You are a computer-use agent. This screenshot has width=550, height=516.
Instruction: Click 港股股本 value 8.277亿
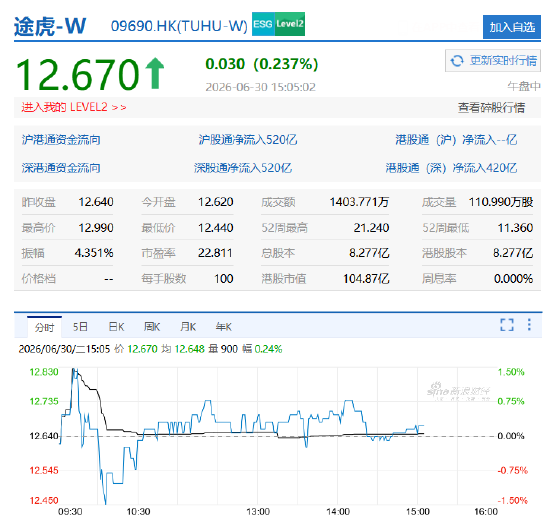[x=513, y=253]
